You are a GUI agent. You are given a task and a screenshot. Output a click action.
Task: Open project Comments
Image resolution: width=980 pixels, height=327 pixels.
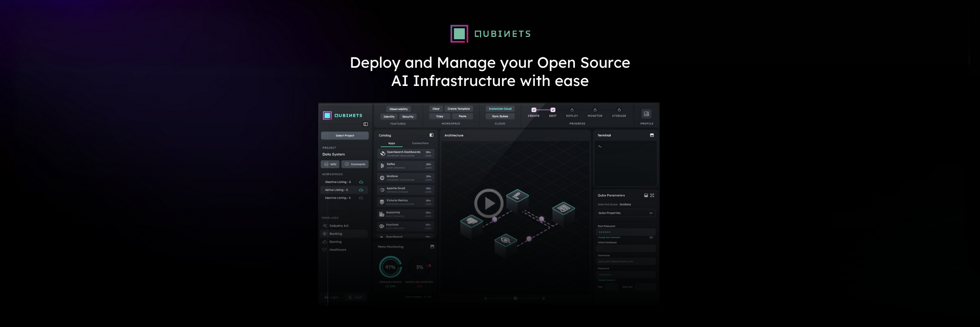click(355, 164)
